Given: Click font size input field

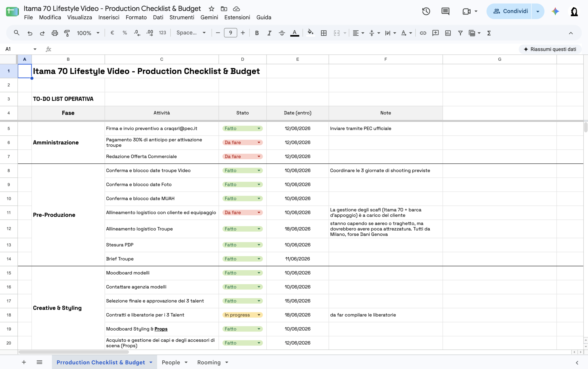Looking at the screenshot, I should click(x=230, y=33).
